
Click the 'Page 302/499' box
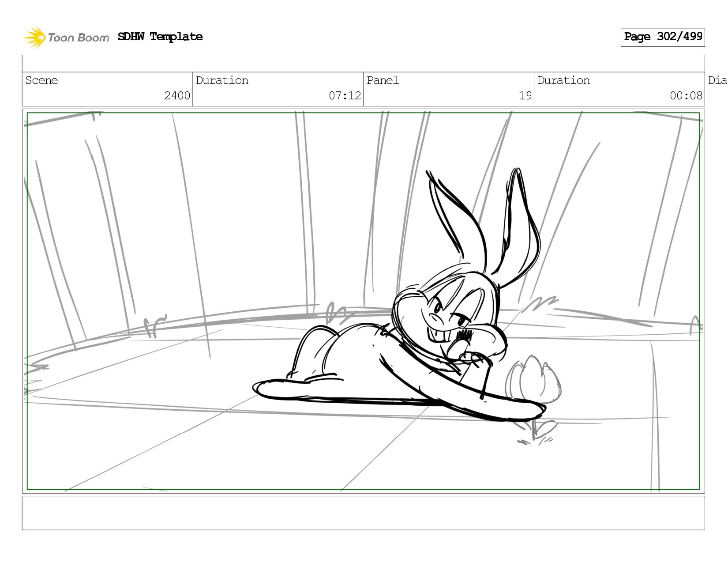pos(663,37)
